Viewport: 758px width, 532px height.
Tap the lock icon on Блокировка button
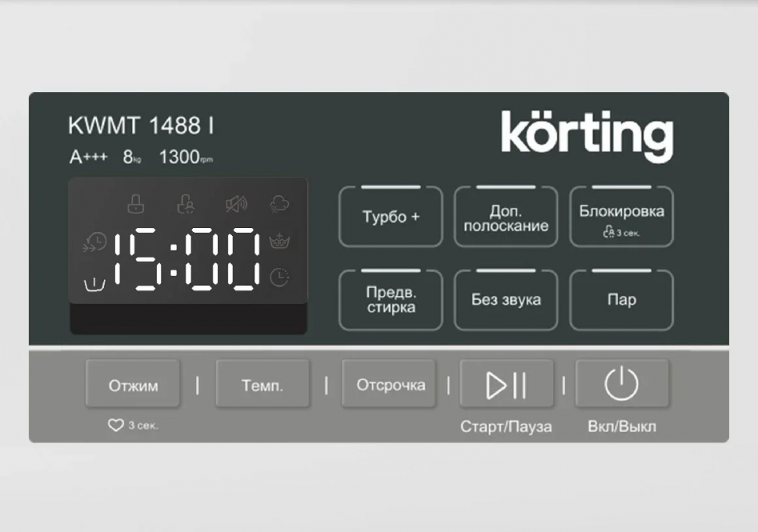coord(609,233)
